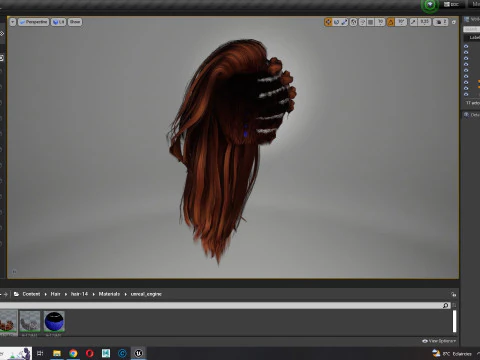Click the small icon at viewport bottom-left corner
The image size is (480, 360).
tap(14, 272)
